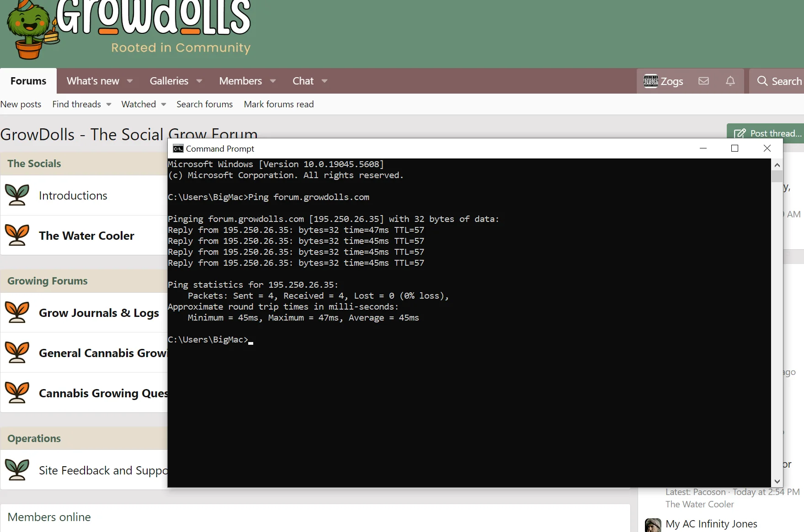This screenshot has height=532, width=804.
Task: Expand the Galleries dropdown arrow
Action: [199, 81]
